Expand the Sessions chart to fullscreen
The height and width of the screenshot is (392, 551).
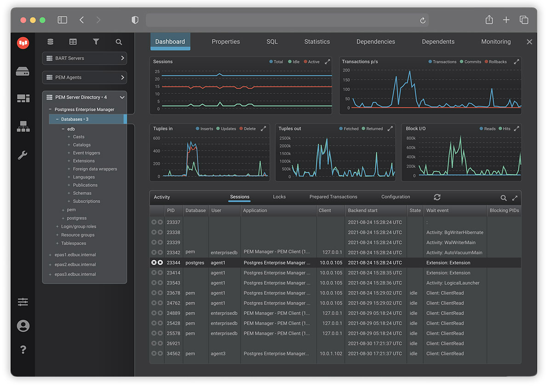point(328,62)
